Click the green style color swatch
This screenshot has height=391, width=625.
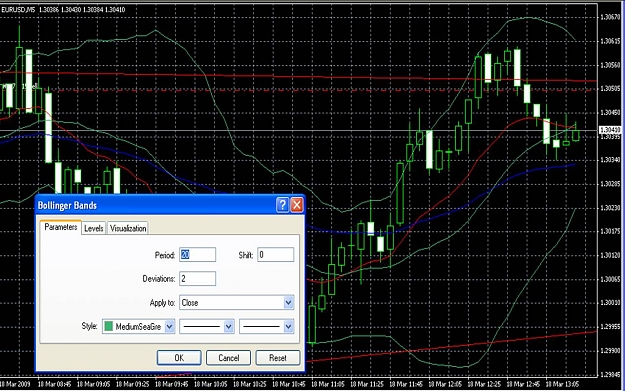pyautogui.click(x=108, y=326)
